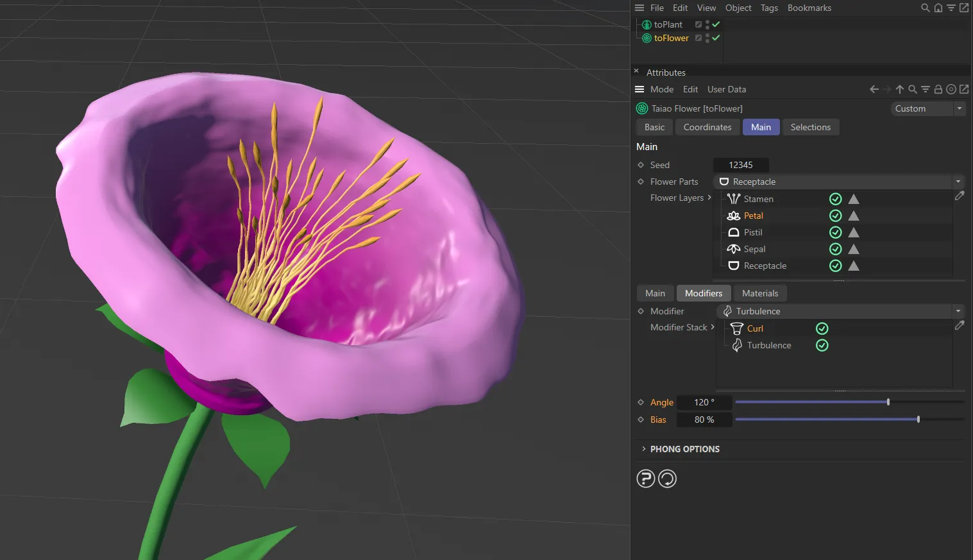Click the toFlower object icon in the outliner
Image resolution: width=973 pixels, height=560 pixels.
pyautogui.click(x=647, y=38)
